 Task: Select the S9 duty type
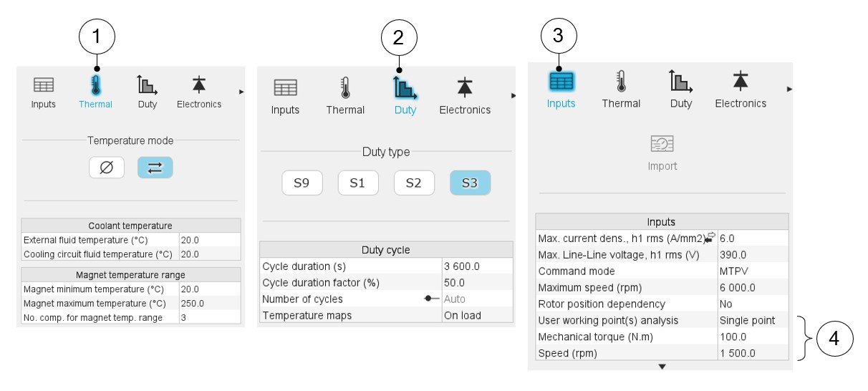[x=302, y=183]
